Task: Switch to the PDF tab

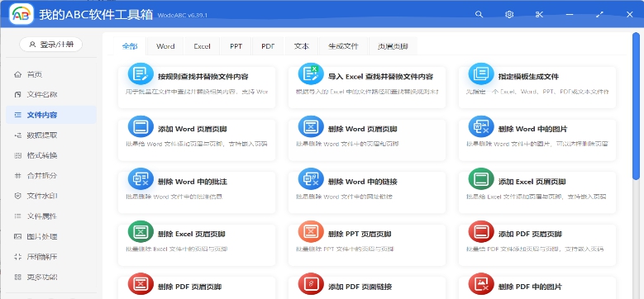Action: click(x=268, y=46)
